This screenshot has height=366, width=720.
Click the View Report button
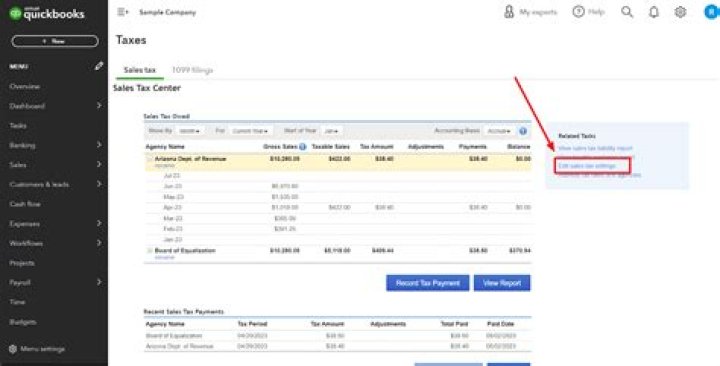point(502,283)
